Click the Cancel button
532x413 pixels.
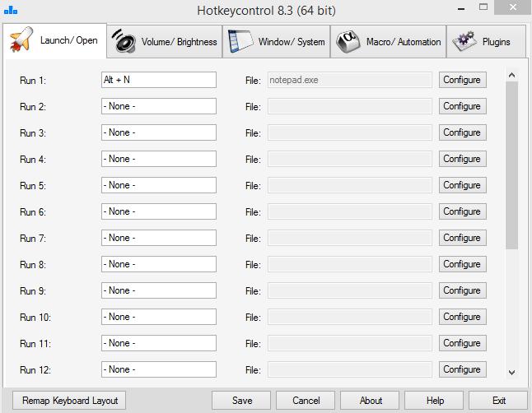[x=306, y=401]
